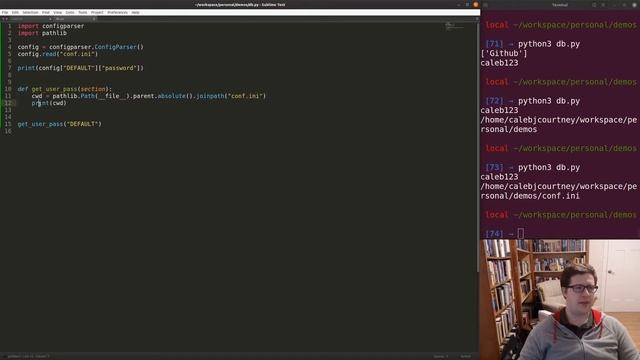Click the tab navigation arrows left of tabs
Screen dimensions: 640x360
(5, 19)
